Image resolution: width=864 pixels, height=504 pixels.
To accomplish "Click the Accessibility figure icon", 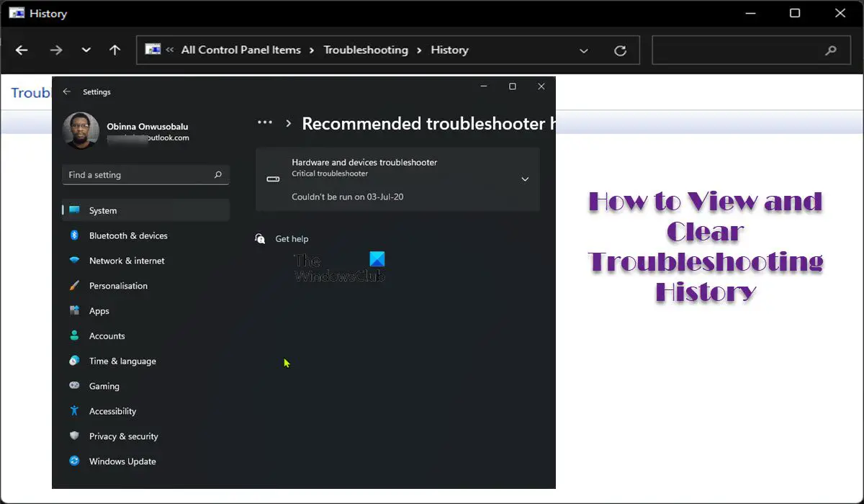I will (x=74, y=411).
